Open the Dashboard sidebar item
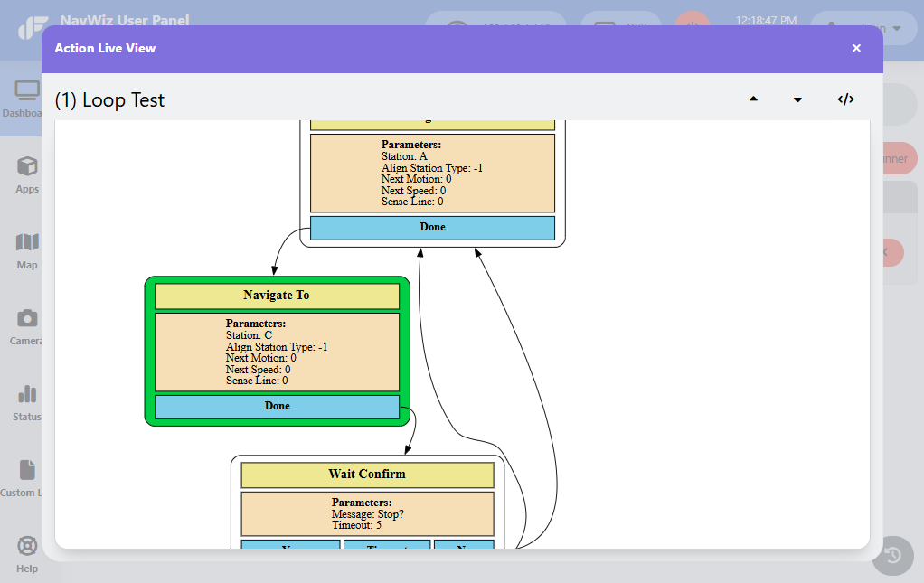The height and width of the screenshot is (583, 924). click(24, 99)
